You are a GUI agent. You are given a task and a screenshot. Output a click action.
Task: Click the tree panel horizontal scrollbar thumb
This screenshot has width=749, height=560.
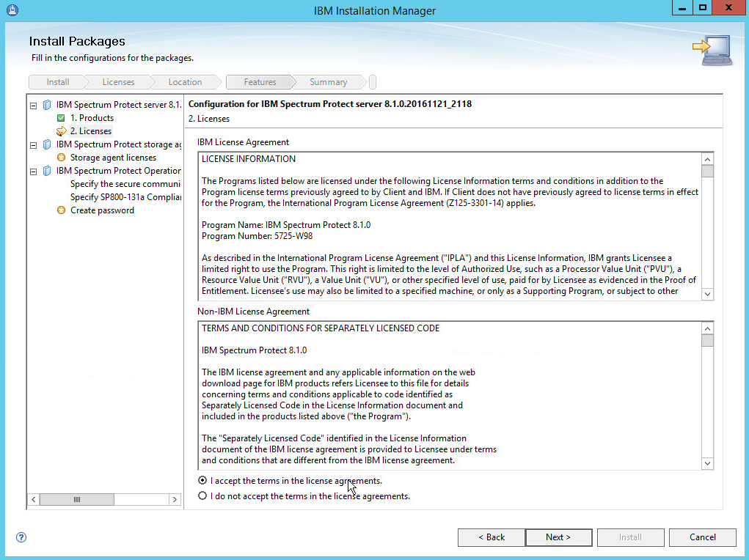click(x=77, y=499)
